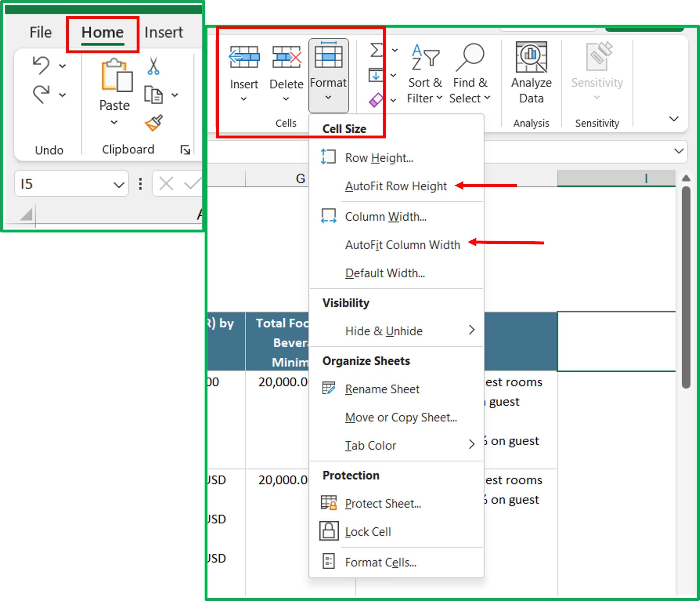Choose Rename Sheet option

click(382, 389)
